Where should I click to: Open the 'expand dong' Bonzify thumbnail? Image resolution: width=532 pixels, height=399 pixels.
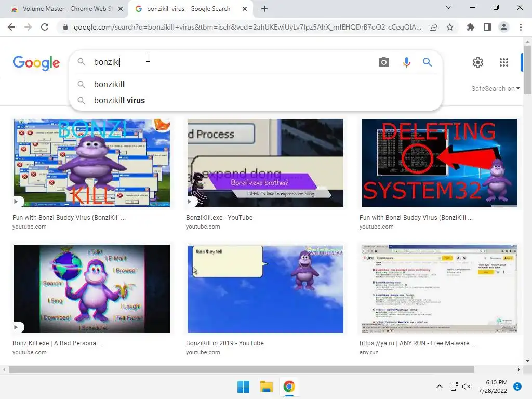[265, 163]
